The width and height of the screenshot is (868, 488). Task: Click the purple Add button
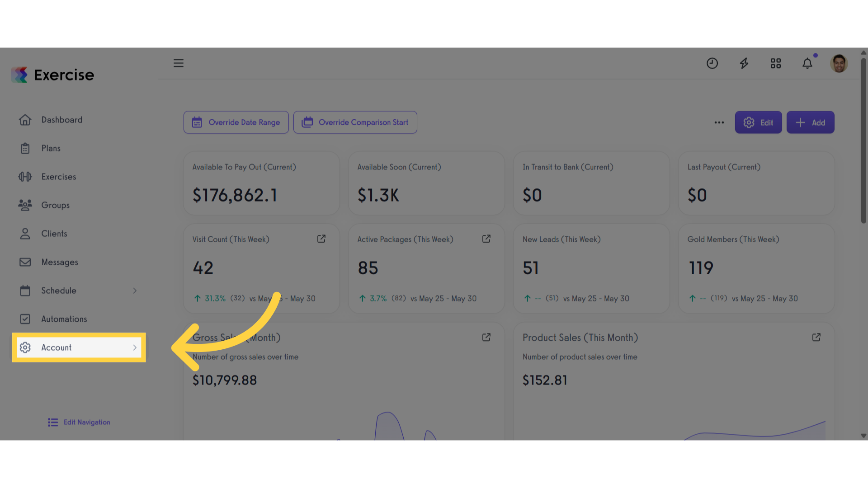(x=810, y=122)
